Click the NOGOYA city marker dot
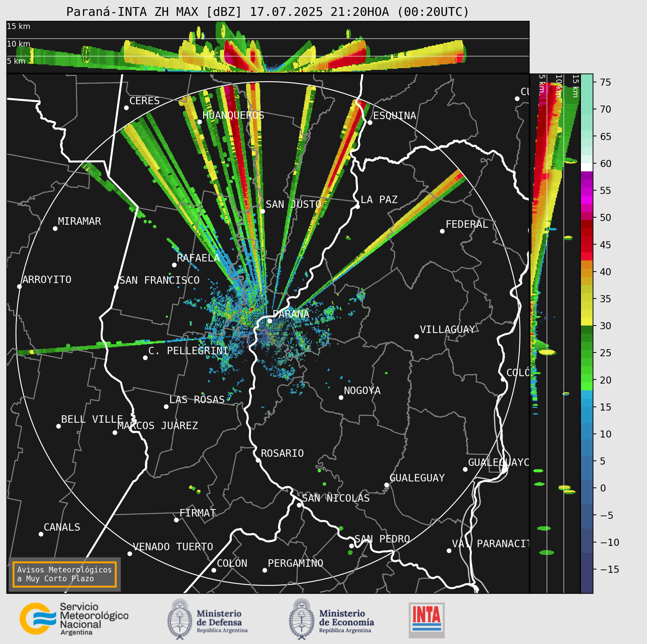Viewport: 647px width, 644px height. pyautogui.click(x=341, y=397)
